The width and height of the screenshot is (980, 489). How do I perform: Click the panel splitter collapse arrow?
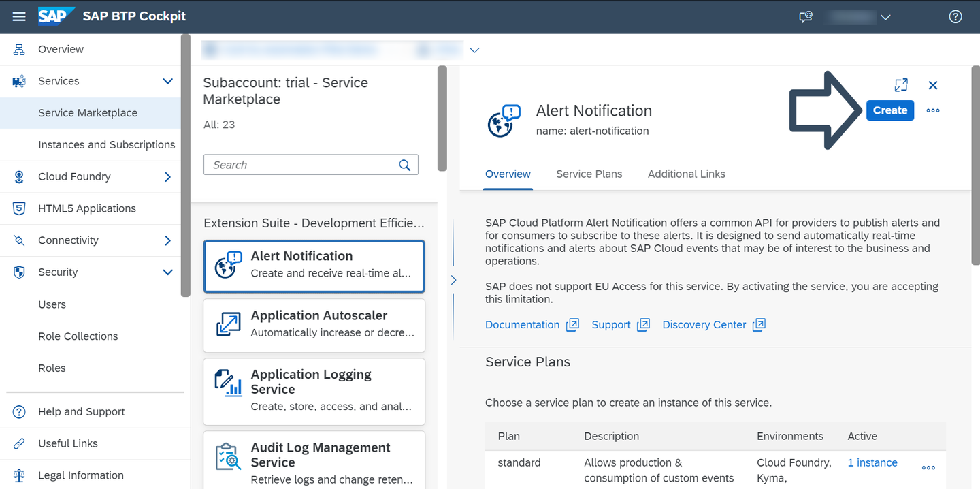[453, 280]
